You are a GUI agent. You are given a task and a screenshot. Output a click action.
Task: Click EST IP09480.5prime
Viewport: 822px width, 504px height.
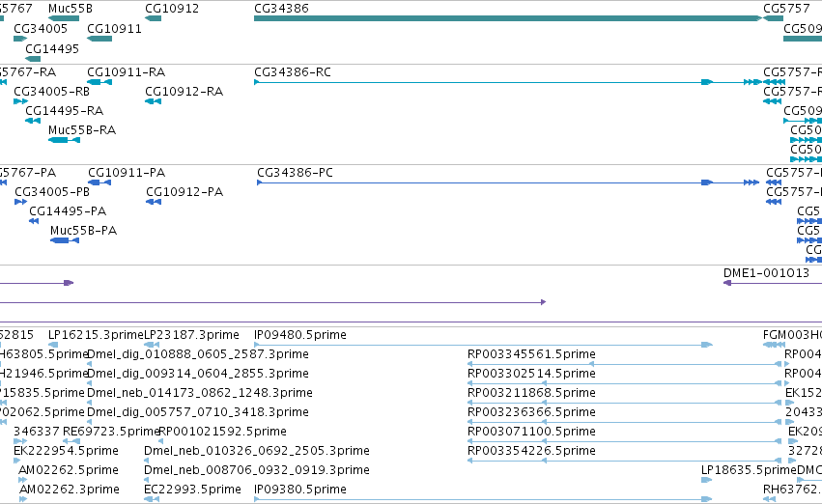(299, 335)
